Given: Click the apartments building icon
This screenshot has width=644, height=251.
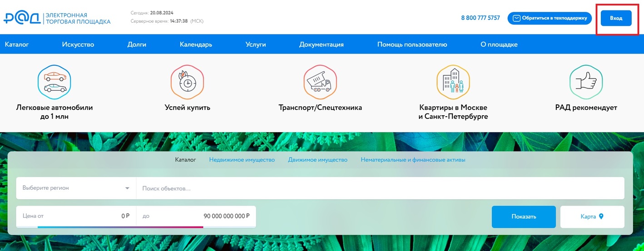Looking at the screenshot, I should click(453, 82).
